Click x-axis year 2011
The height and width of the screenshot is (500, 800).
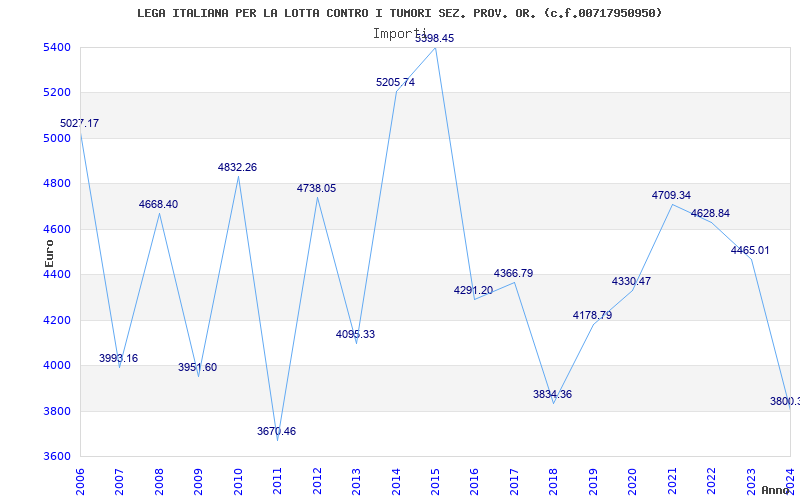(278, 481)
